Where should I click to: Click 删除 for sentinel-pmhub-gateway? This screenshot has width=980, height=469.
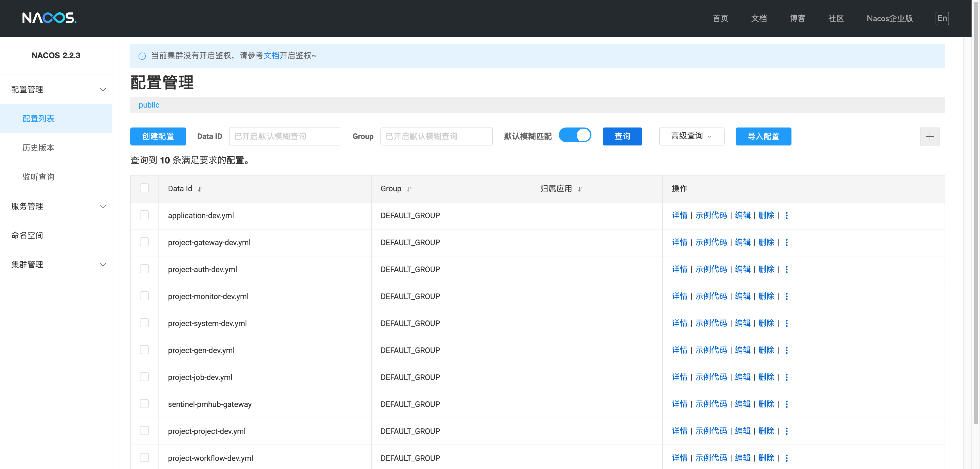(x=766, y=404)
